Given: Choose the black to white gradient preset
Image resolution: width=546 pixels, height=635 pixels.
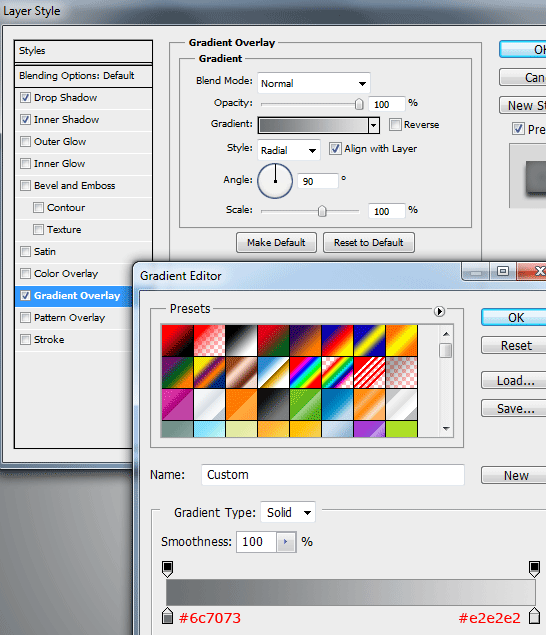Looking at the screenshot, I should tap(241, 340).
